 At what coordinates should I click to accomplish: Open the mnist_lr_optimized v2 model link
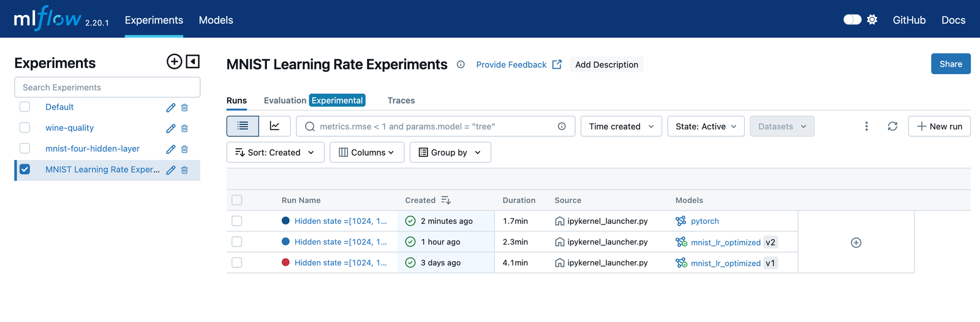(x=725, y=242)
